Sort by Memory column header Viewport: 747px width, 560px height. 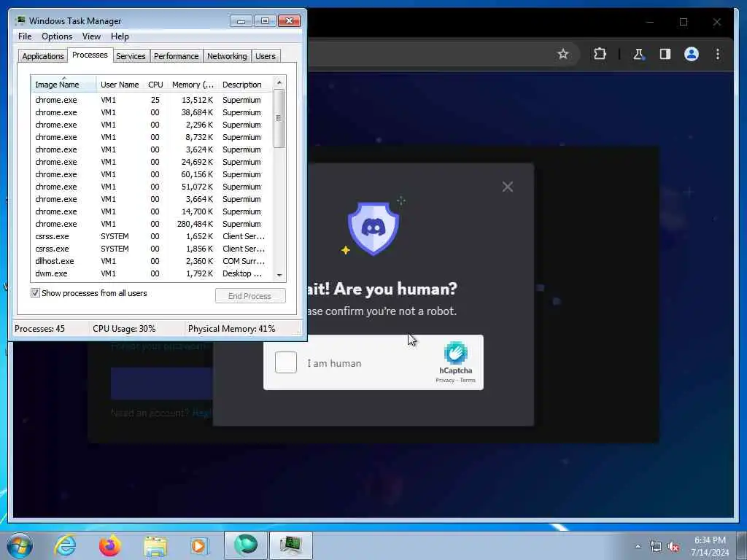tap(193, 85)
